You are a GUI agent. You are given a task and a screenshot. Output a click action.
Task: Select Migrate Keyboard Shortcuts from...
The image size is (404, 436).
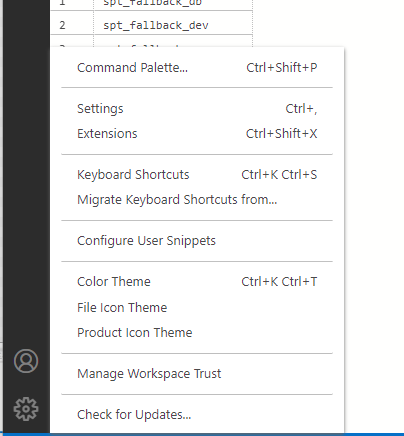click(x=197, y=200)
